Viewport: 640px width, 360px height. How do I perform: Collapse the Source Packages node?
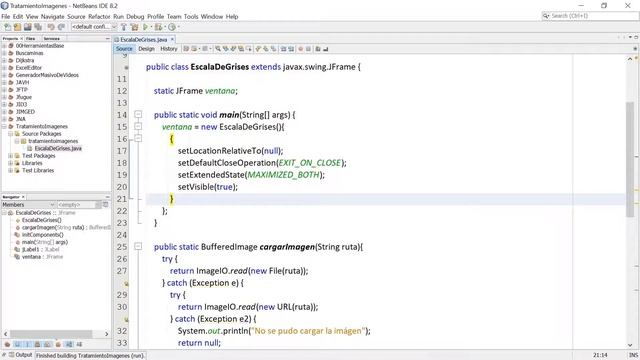(11, 134)
